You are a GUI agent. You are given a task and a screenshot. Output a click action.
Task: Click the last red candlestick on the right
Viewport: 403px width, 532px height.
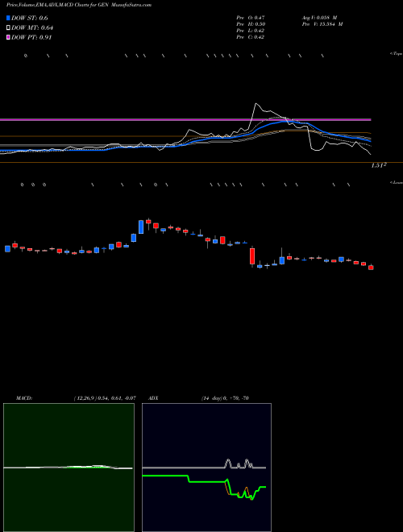click(371, 268)
